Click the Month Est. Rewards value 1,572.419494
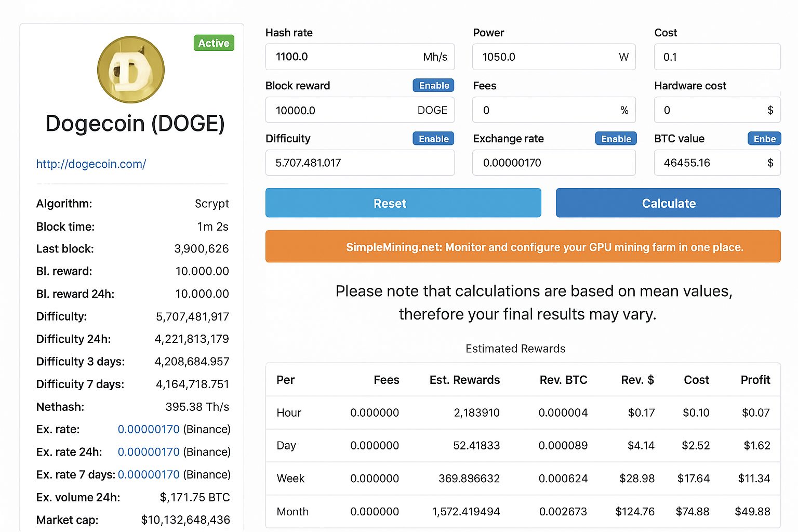The height and width of the screenshot is (532, 798). pos(466,512)
